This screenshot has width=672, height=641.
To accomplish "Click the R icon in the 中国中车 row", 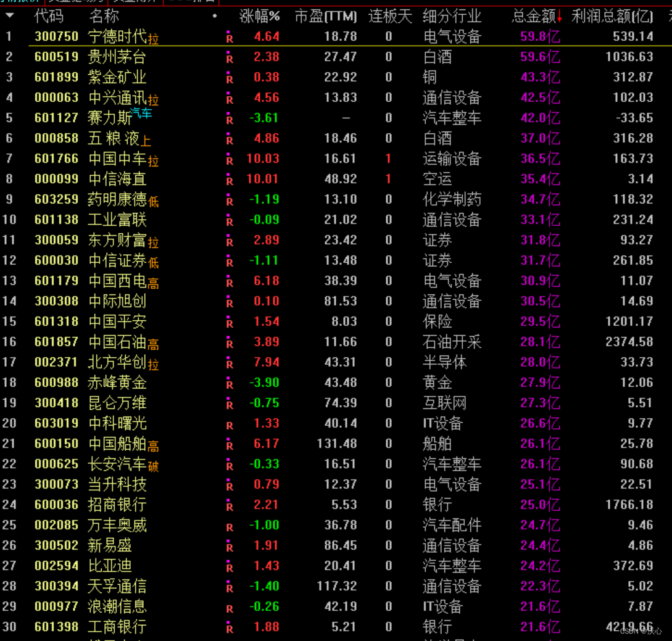I will tap(230, 159).
